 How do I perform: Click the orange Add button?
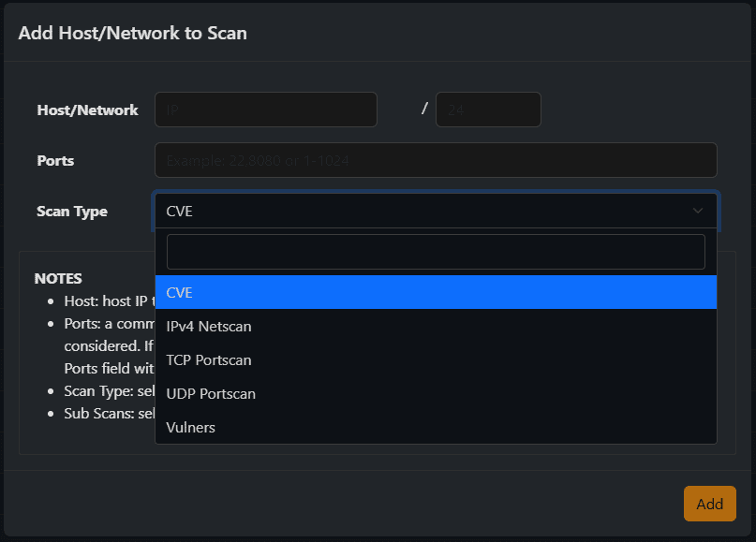point(709,503)
